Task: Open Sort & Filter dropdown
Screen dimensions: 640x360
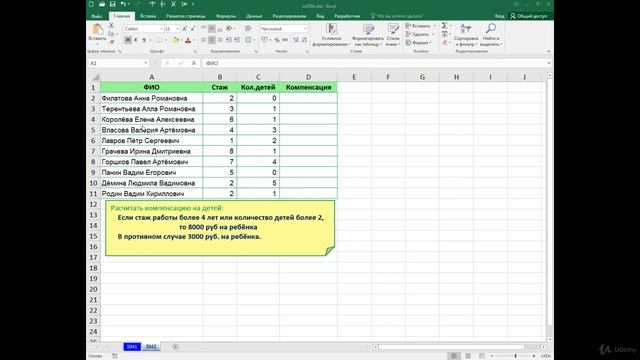Action: coord(466,35)
